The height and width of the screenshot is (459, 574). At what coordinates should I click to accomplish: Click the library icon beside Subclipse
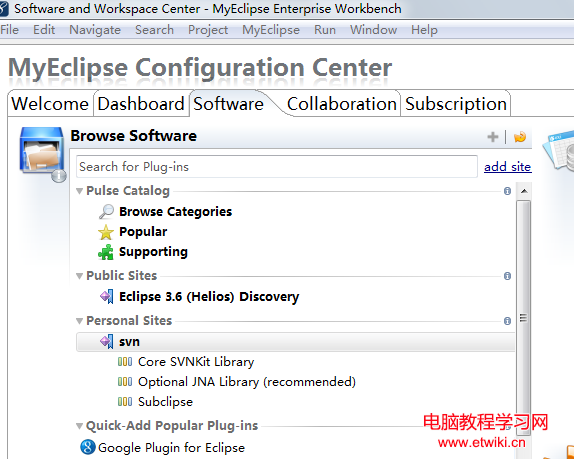(x=125, y=402)
